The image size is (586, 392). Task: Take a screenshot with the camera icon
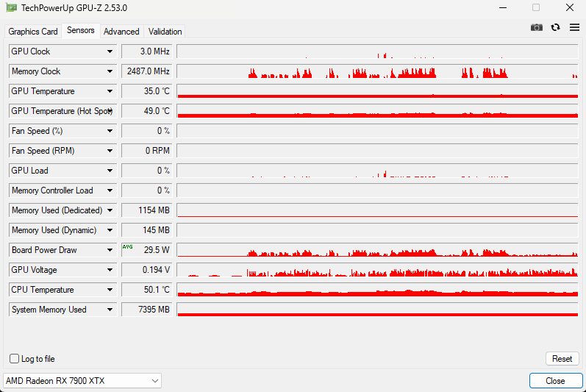coord(536,28)
